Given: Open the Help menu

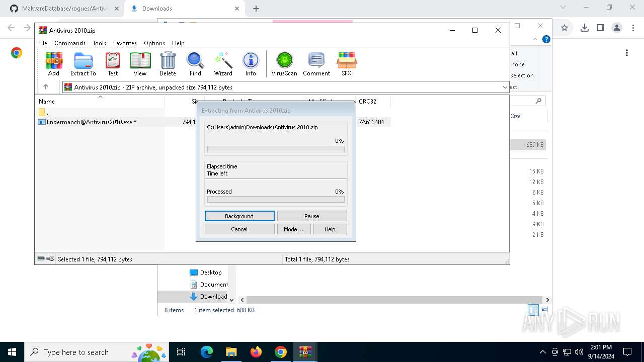Looking at the screenshot, I should coord(178,43).
